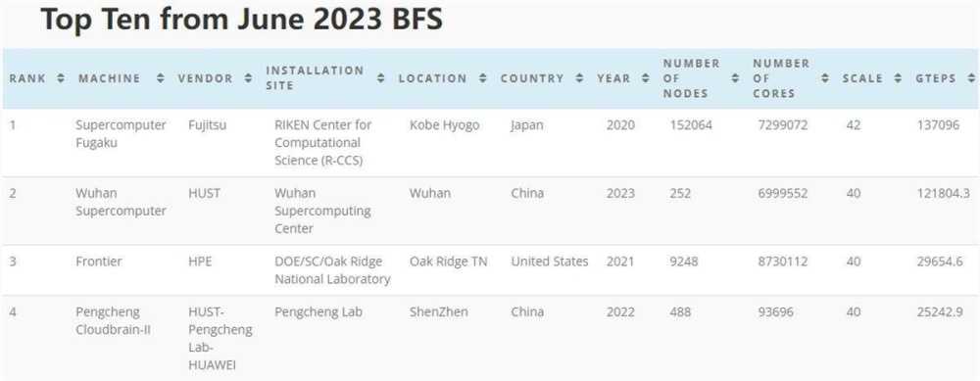
Task: Sort by Country using the arrow icon
Action: coord(579,78)
